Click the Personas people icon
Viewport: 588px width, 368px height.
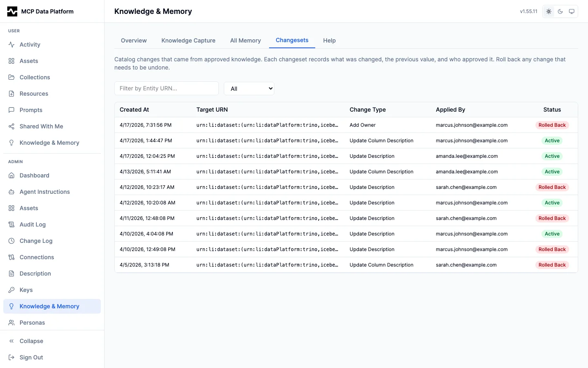point(11,323)
